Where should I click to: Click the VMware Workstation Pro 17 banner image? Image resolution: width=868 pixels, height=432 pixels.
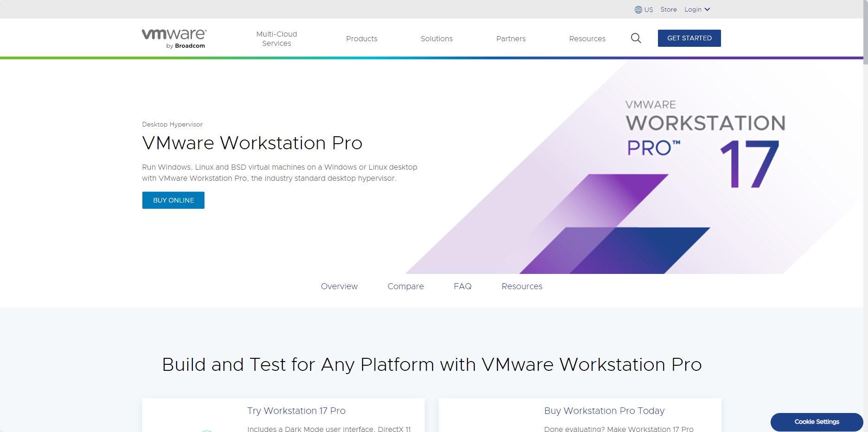634,167
